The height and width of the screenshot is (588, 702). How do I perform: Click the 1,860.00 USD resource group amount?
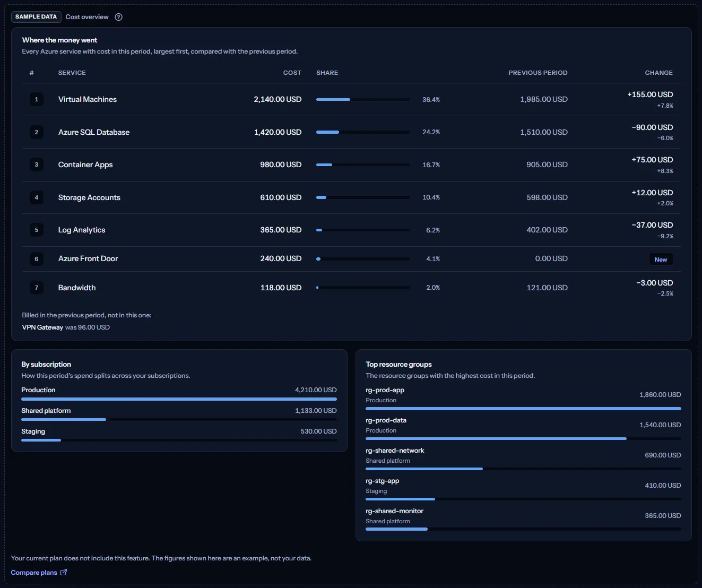660,395
